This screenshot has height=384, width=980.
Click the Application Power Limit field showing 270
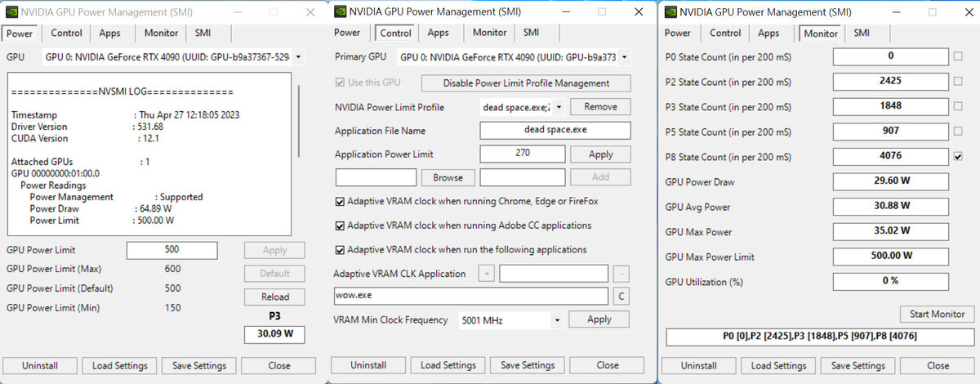pyautogui.click(x=523, y=154)
